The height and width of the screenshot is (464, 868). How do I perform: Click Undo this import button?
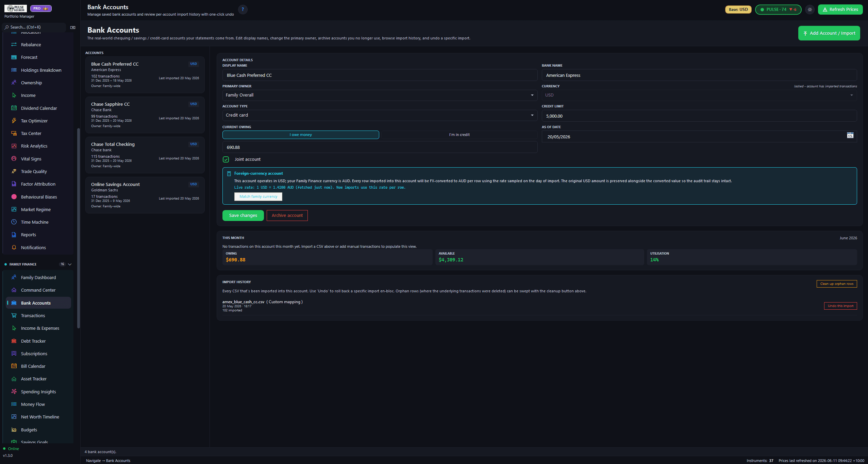pyautogui.click(x=840, y=306)
